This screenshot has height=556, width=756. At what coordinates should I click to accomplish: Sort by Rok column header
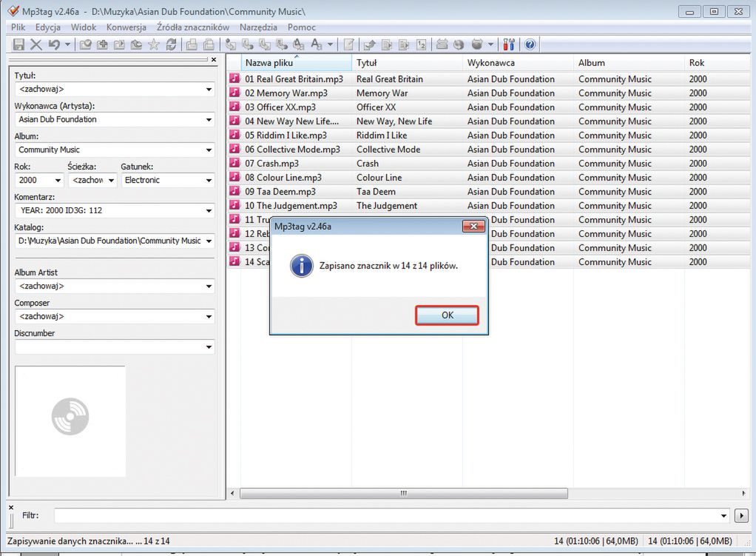tap(718, 63)
